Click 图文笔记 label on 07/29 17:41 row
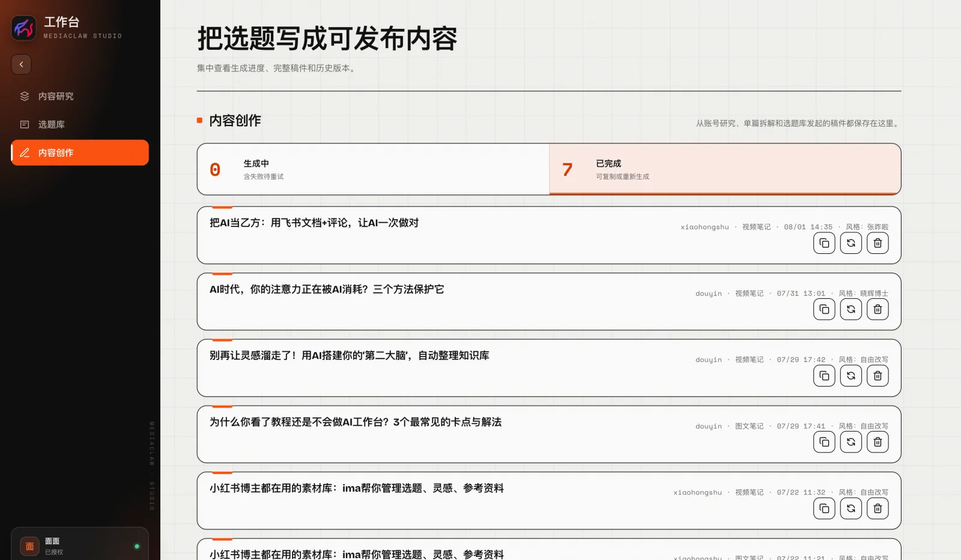This screenshot has height=560, width=961. coord(750,426)
